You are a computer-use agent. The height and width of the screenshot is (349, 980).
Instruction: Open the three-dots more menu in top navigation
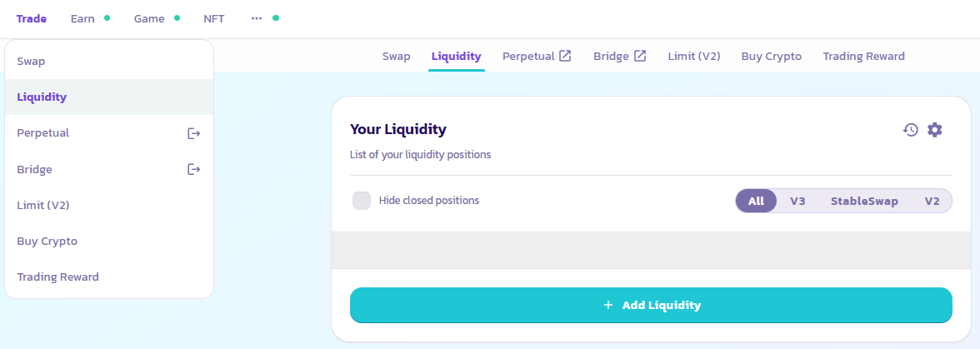pos(257,18)
